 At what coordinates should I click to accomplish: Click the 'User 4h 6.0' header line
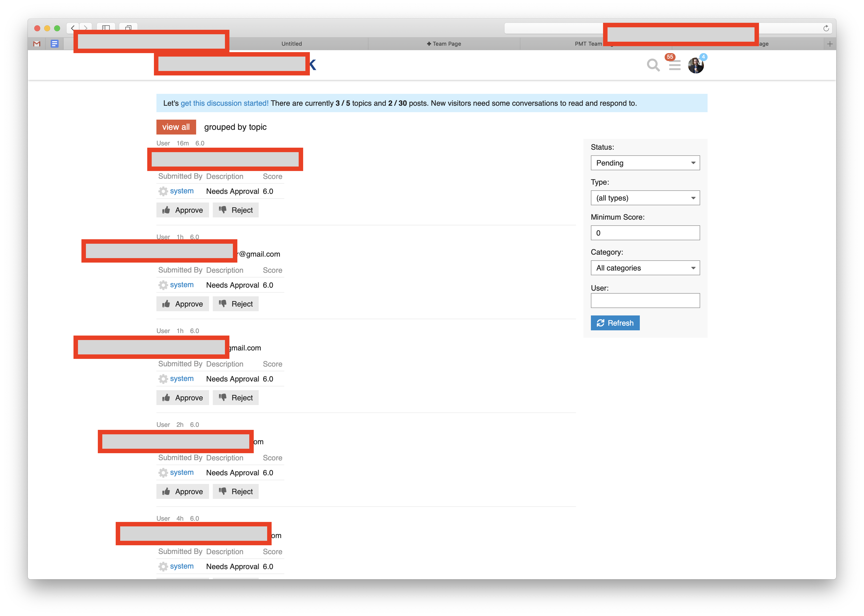tap(178, 518)
